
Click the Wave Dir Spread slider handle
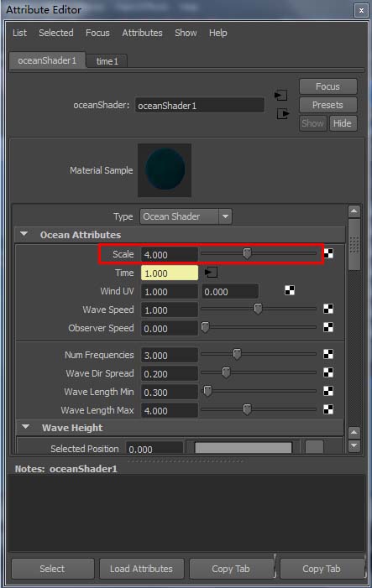pyautogui.click(x=226, y=372)
